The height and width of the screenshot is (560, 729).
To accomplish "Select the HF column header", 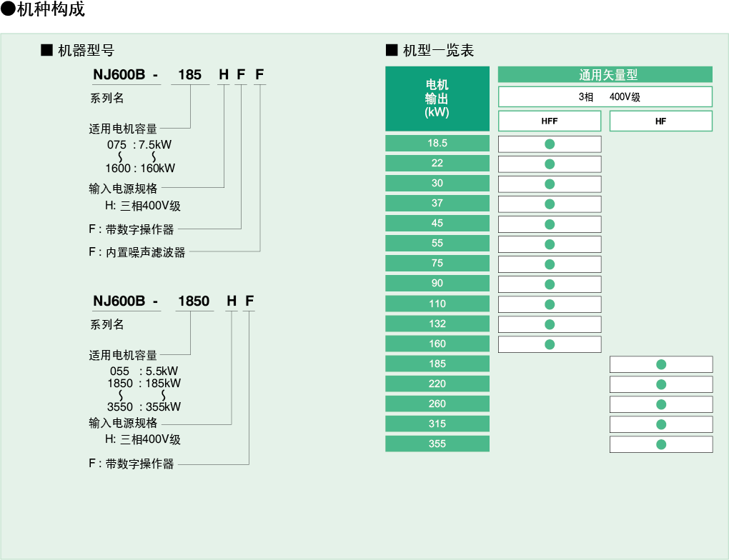I will (x=661, y=121).
